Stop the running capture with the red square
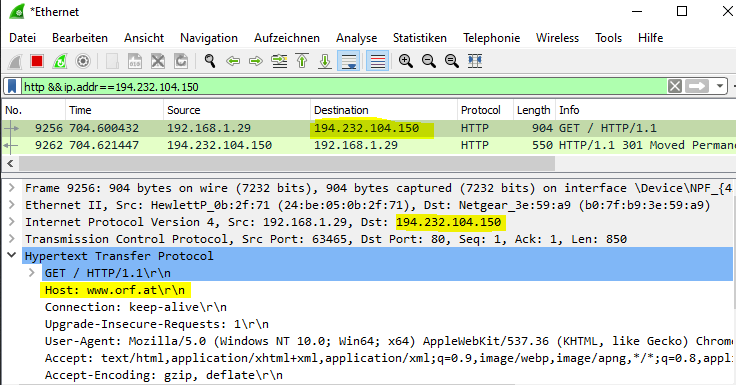The image size is (736, 385). [37, 62]
